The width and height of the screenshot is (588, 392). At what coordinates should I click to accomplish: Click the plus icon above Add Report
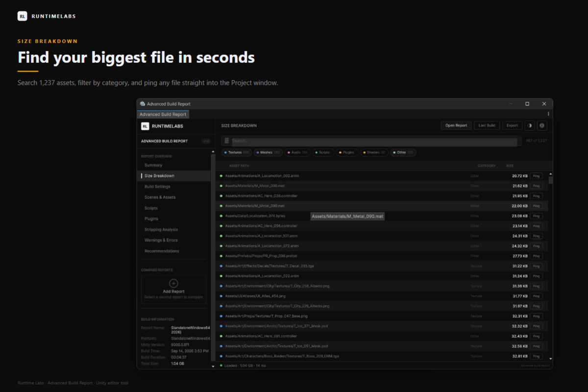pyautogui.click(x=173, y=283)
